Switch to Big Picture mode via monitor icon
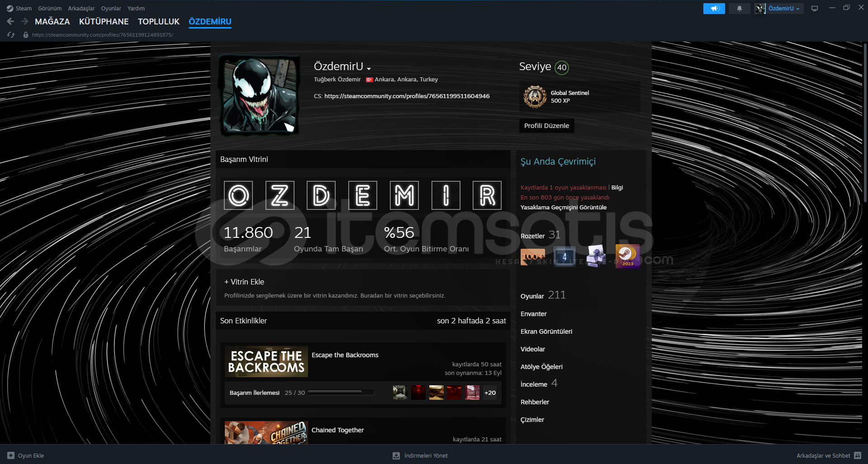868x464 pixels. point(815,9)
